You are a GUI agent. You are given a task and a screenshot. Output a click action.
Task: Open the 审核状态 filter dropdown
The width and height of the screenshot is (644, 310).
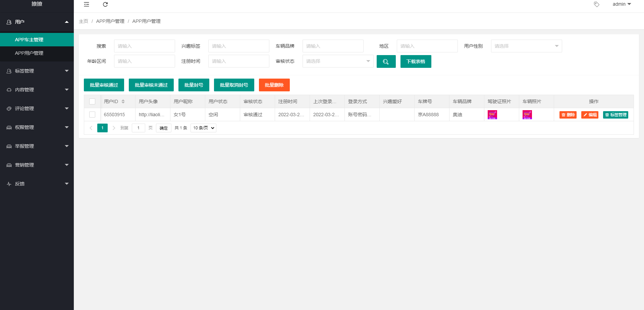[x=337, y=61]
